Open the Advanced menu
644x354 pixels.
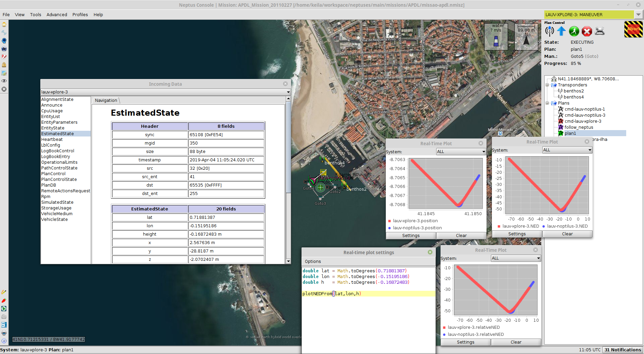(57, 15)
